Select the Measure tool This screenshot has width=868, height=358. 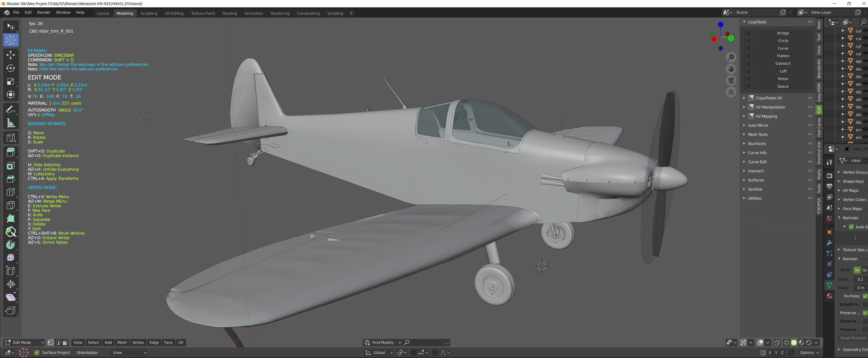point(10,123)
